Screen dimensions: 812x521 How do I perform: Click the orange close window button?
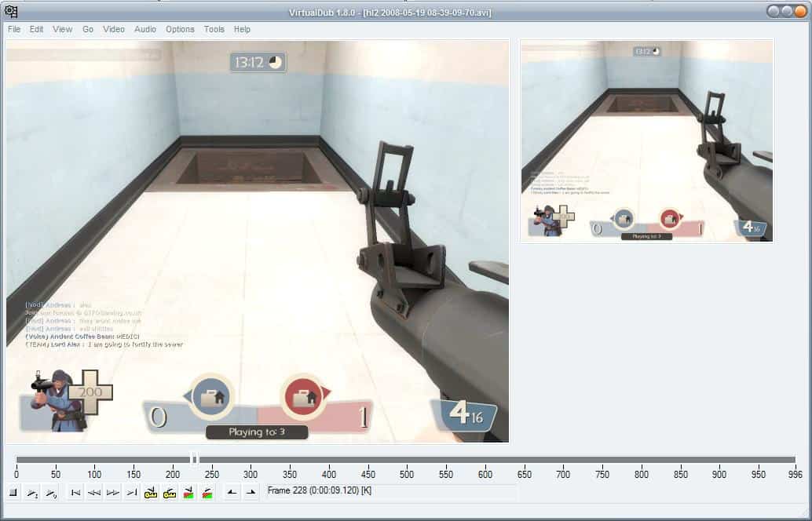800,12
